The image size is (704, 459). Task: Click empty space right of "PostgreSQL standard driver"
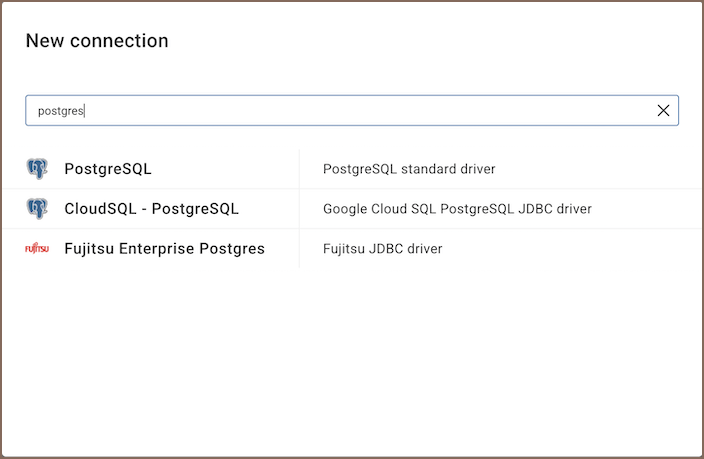point(590,169)
